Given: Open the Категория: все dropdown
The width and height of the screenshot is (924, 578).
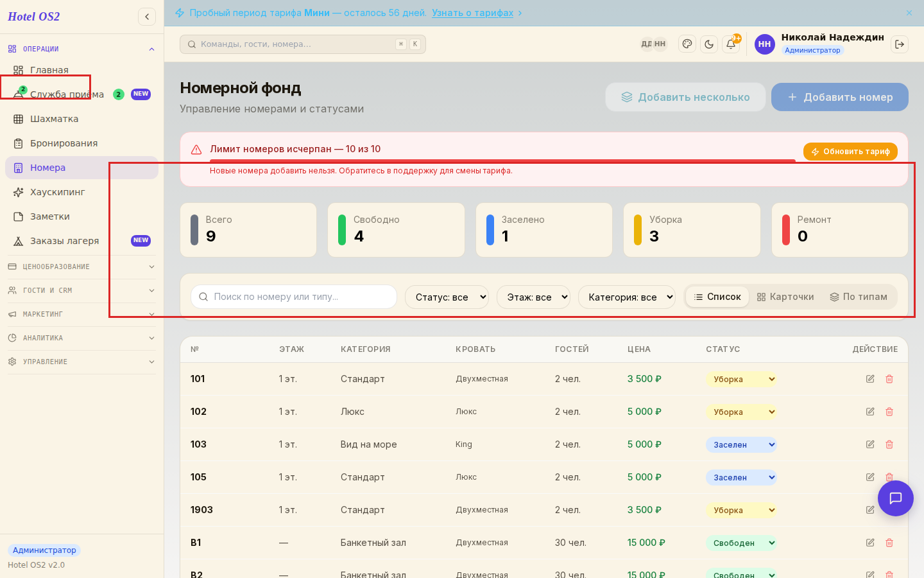Looking at the screenshot, I should [x=627, y=297].
